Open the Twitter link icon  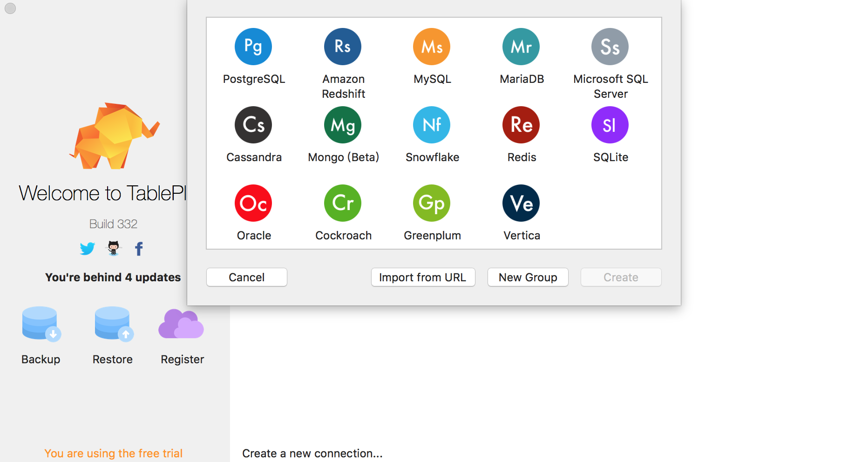[87, 249]
